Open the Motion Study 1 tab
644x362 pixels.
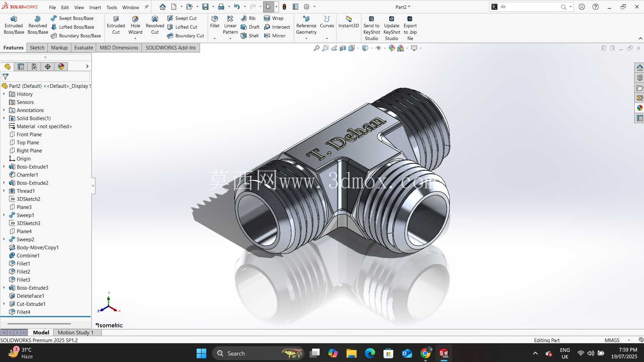click(x=76, y=332)
